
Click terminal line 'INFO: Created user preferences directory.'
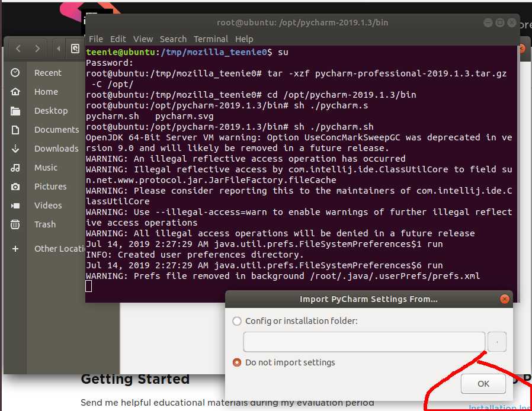pyautogui.click(x=195, y=255)
